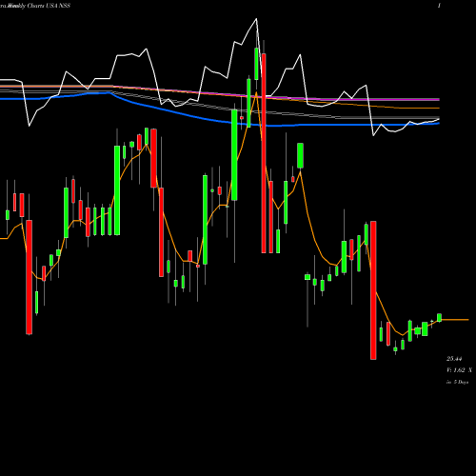Click the "in 5 Days" label
The width and height of the screenshot is (476, 476).
(457, 382)
